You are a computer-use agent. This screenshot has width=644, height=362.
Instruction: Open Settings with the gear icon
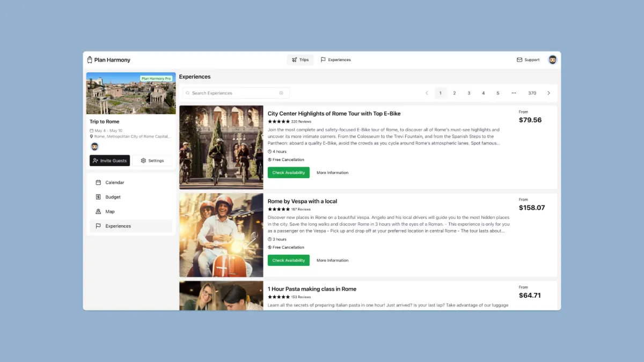point(143,160)
